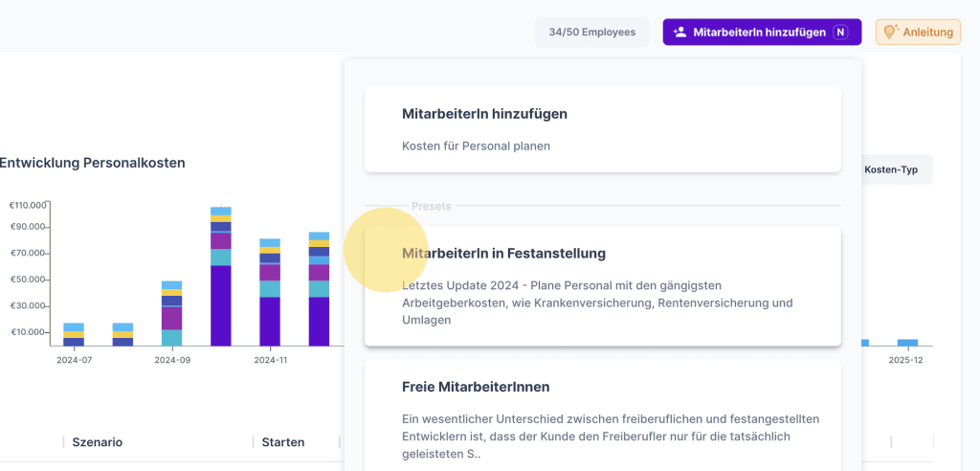Click the N shortcut badge

(840, 32)
